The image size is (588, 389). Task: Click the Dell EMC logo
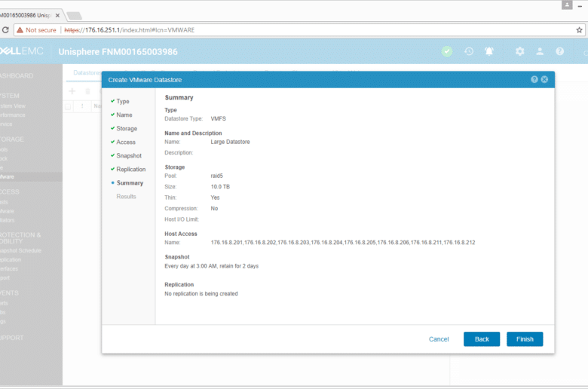(x=21, y=51)
